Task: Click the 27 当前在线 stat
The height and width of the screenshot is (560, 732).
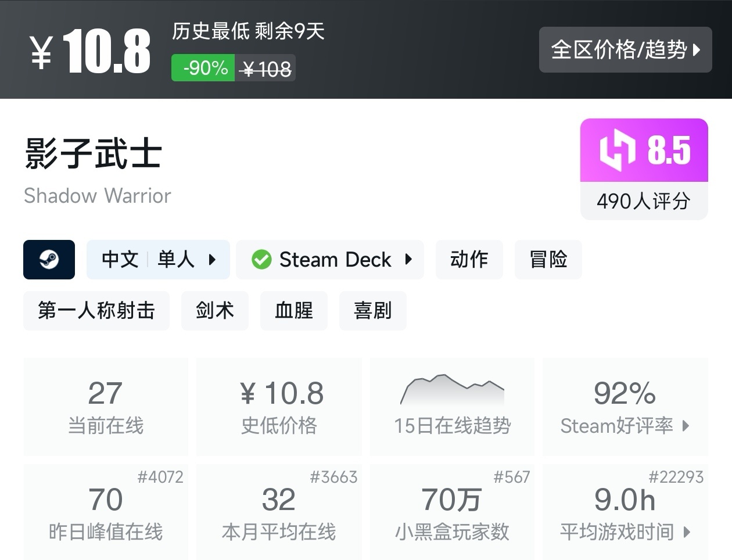Action: 106,407
